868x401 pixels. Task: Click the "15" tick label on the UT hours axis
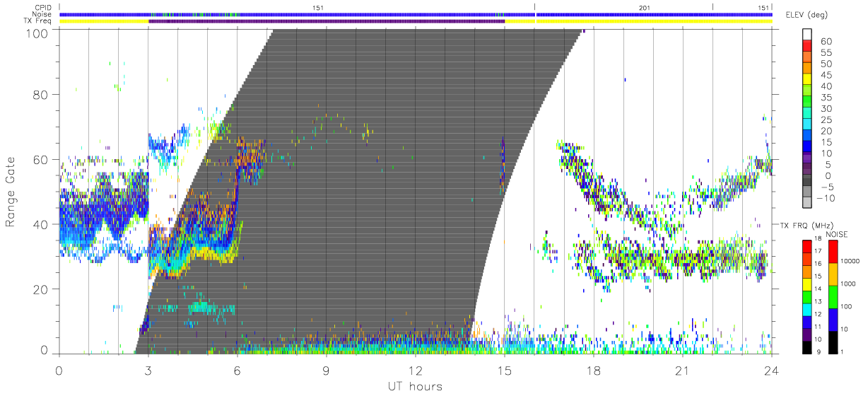(x=504, y=370)
